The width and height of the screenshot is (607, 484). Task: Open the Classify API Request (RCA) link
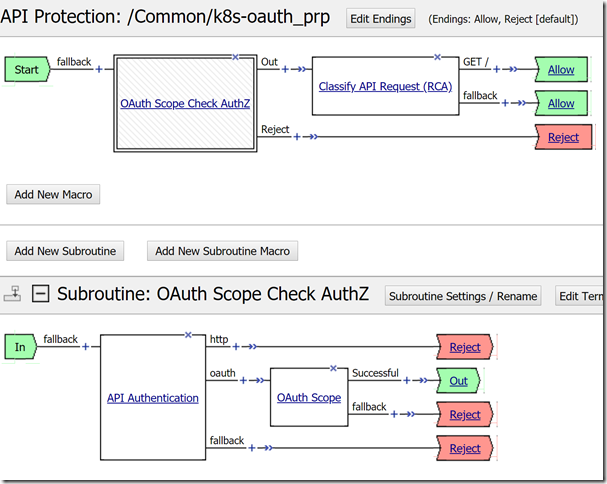(x=385, y=86)
